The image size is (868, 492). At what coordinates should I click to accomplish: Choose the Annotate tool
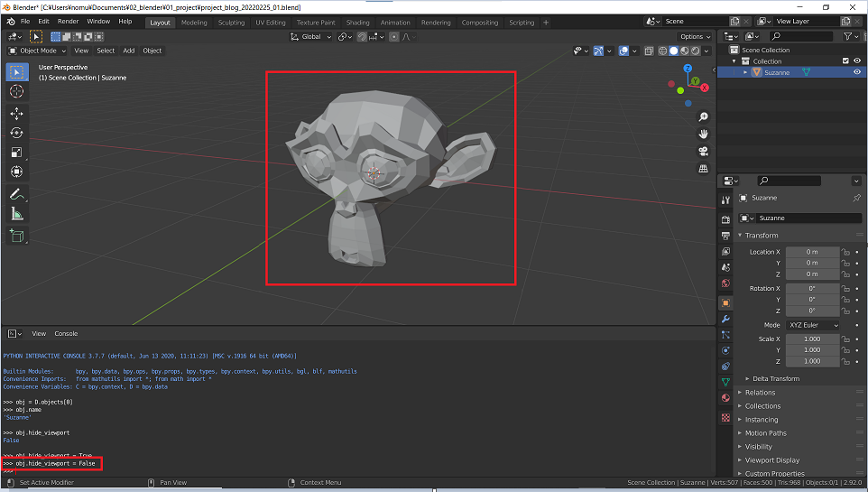(16, 194)
